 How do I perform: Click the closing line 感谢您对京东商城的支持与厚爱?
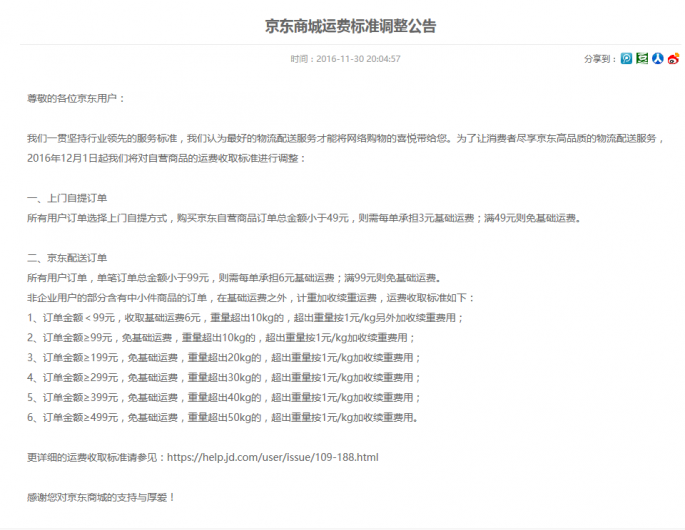(x=101, y=498)
